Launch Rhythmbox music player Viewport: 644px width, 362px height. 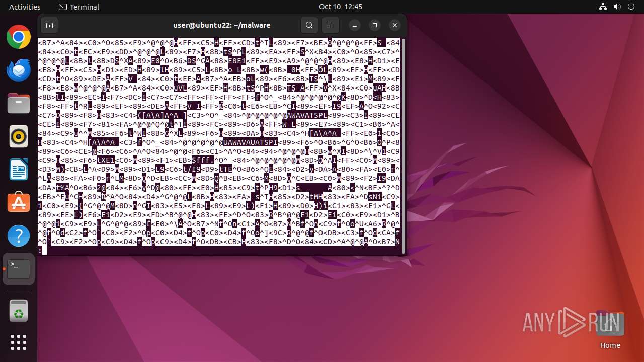pos(19,136)
